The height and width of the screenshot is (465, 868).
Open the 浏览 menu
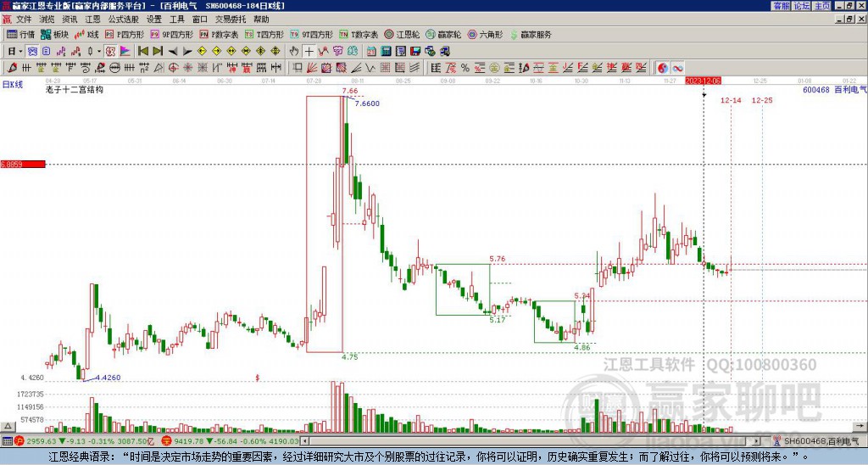point(47,20)
